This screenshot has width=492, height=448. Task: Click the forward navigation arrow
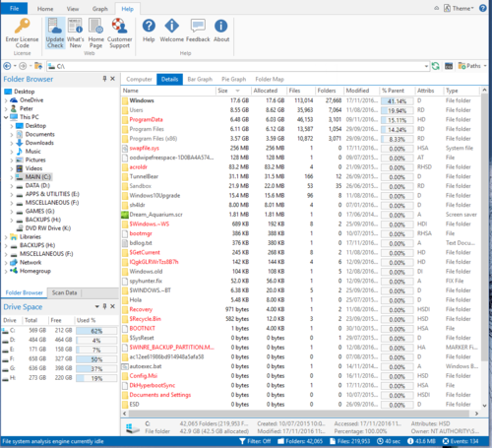23,66
